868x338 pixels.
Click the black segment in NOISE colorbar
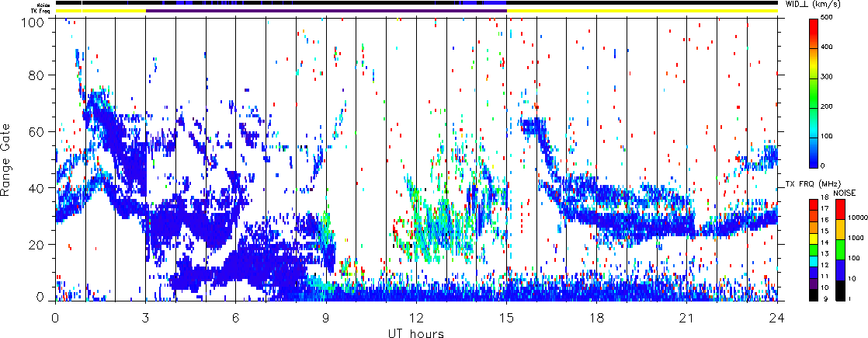[840, 291]
